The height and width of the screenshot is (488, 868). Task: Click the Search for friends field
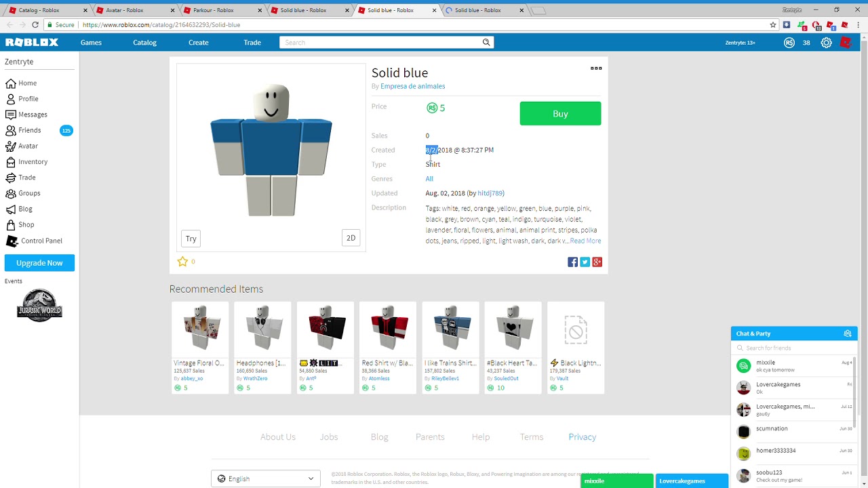(794, 348)
